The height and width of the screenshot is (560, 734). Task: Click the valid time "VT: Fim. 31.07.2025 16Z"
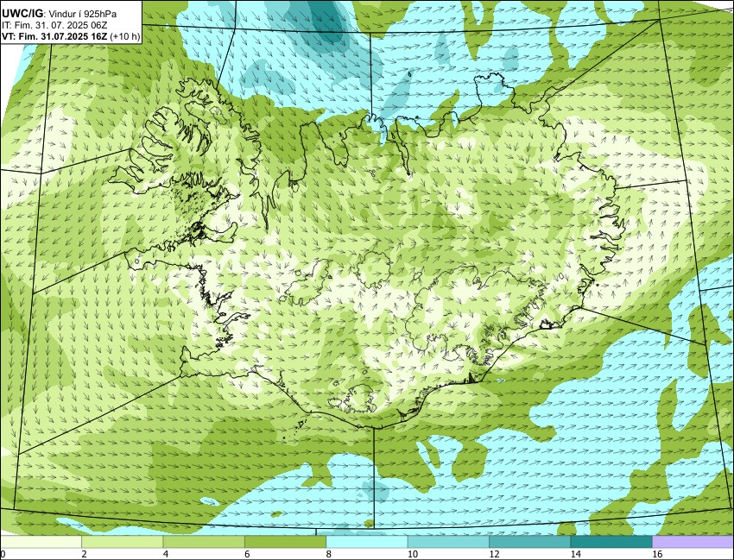point(54,37)
